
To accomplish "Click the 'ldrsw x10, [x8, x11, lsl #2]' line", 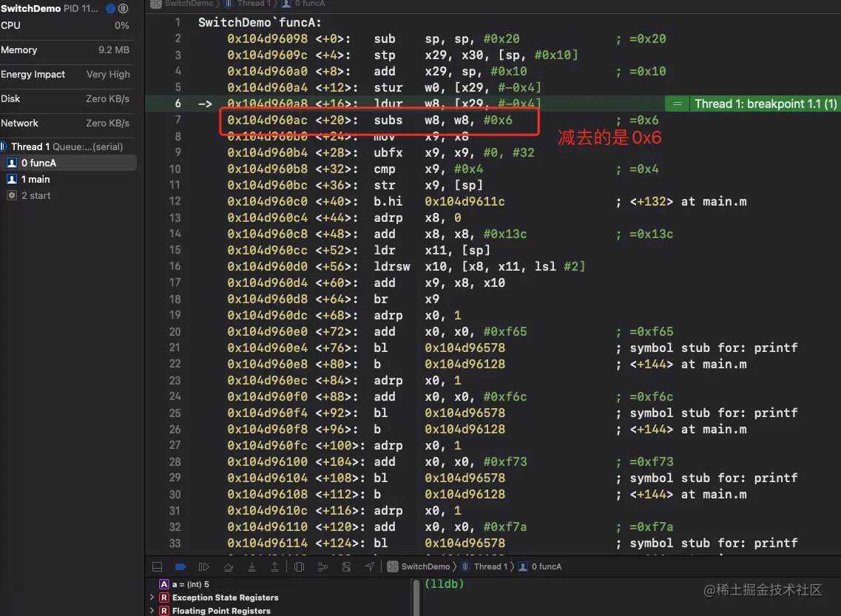I will (x=406, y=266).
